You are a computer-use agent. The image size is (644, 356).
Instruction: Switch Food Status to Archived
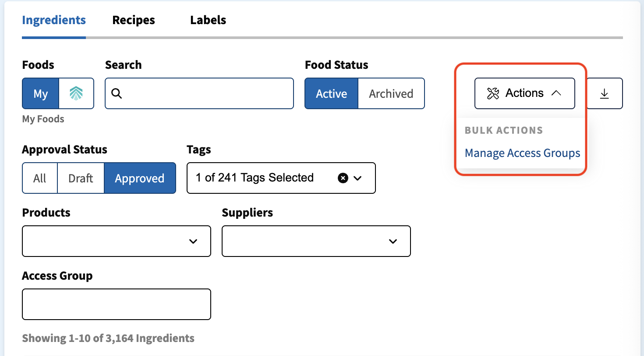pos(391,93)
